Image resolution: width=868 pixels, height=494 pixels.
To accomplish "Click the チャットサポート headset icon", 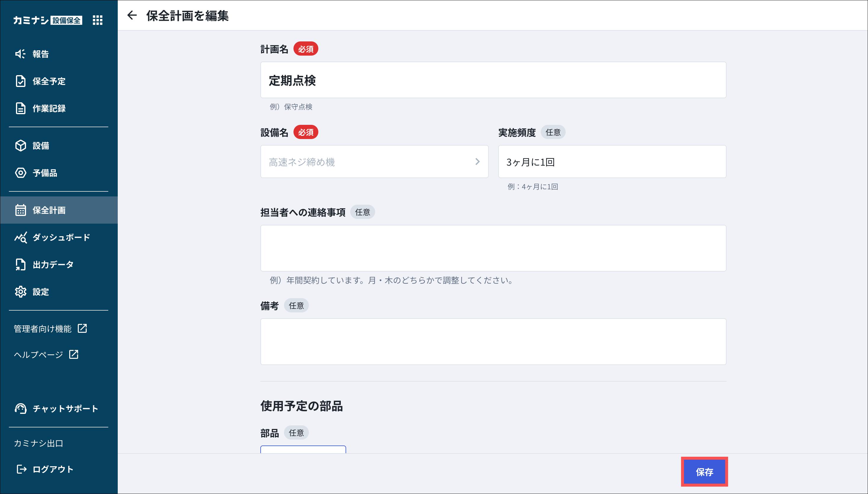I will [x=20, y=408].
